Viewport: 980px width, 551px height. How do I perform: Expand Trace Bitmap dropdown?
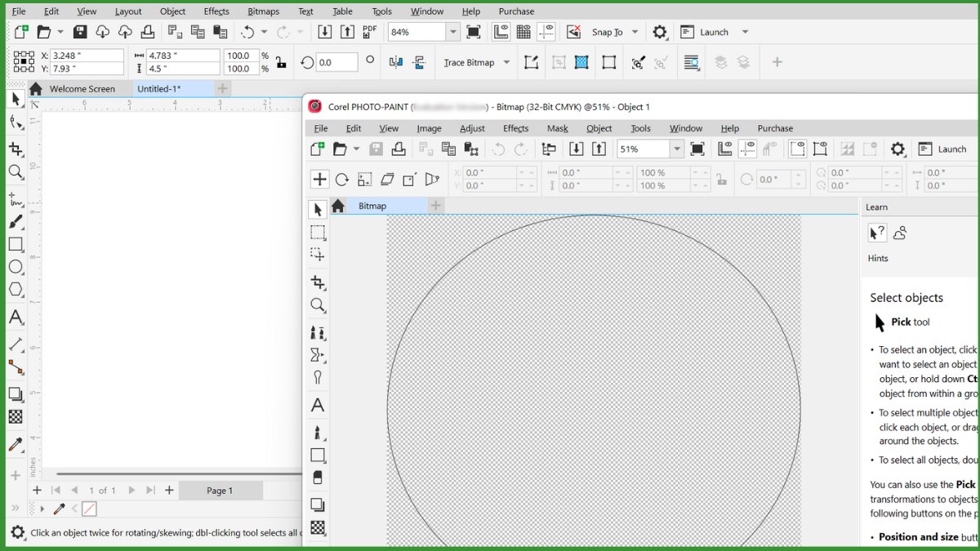[506, 62]
